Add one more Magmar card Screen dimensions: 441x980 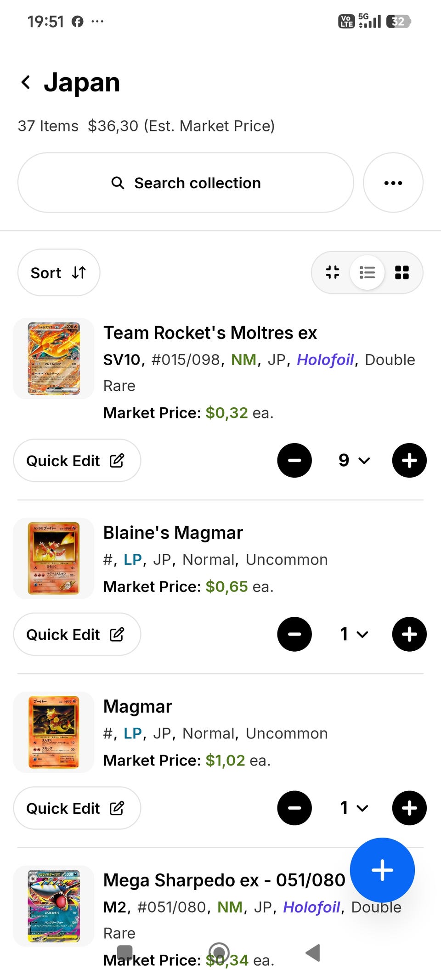(409, 808)
